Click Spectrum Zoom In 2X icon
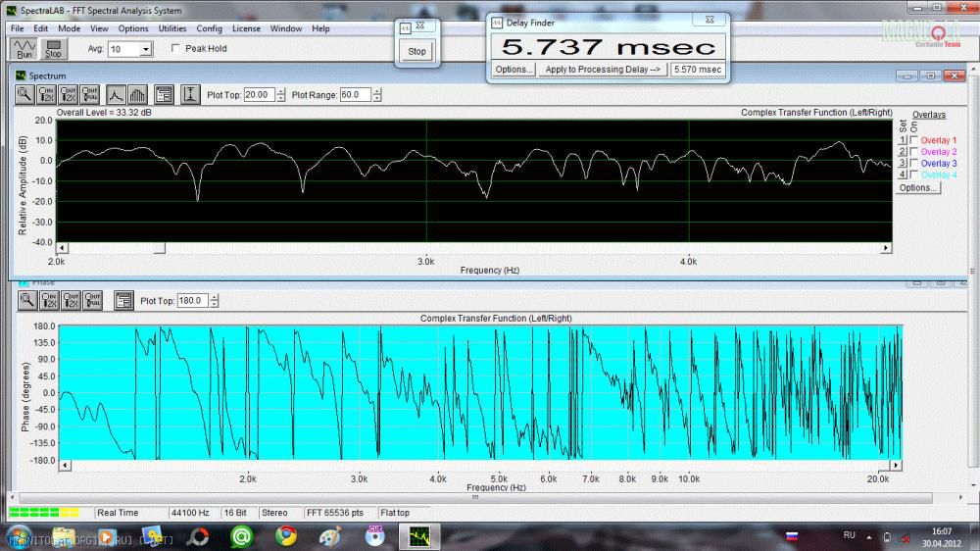Viewport: 980px width, 551px height. [x=46, y=94]
